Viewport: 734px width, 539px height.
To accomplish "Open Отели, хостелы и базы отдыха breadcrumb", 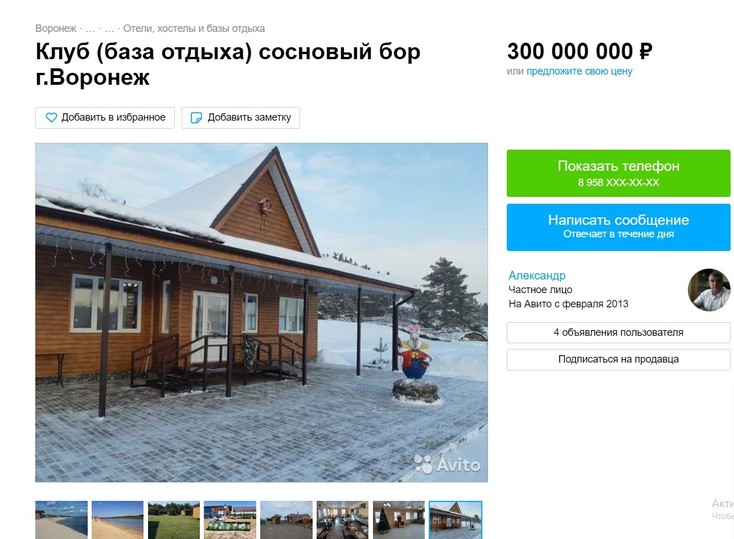I will (194, 29).
